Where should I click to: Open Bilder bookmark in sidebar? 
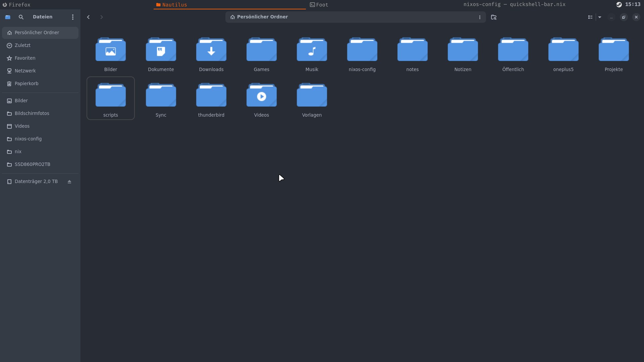40,101
